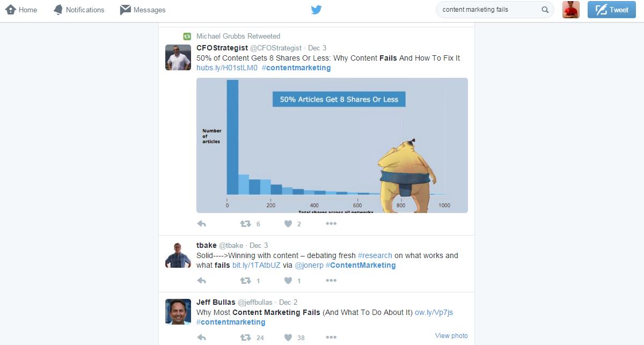
Task: Open the #research hashtag
Action: (x=375, y=255)
